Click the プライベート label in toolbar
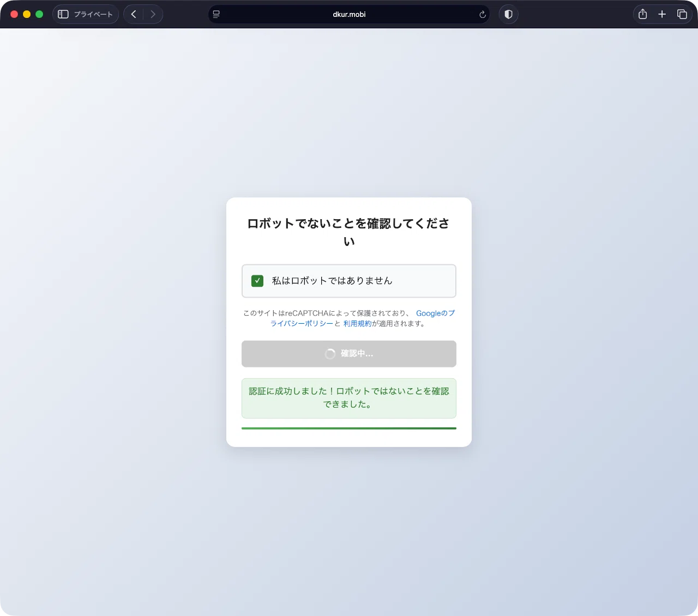 pos(93,14)
